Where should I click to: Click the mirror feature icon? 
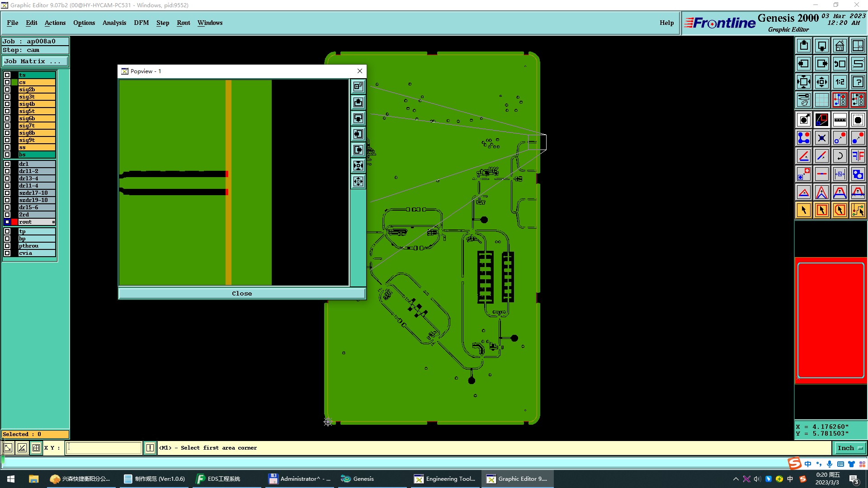tap(858, 156)
